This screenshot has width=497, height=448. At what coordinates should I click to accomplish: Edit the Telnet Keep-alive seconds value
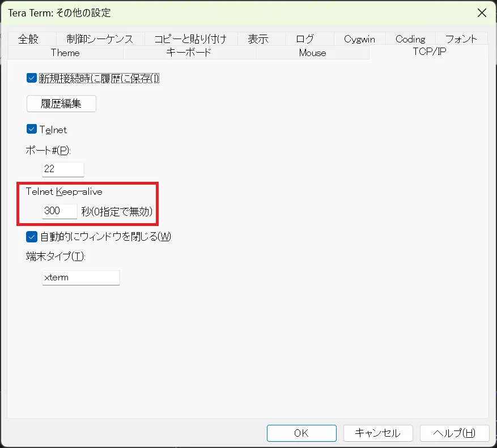coord(60,210)
